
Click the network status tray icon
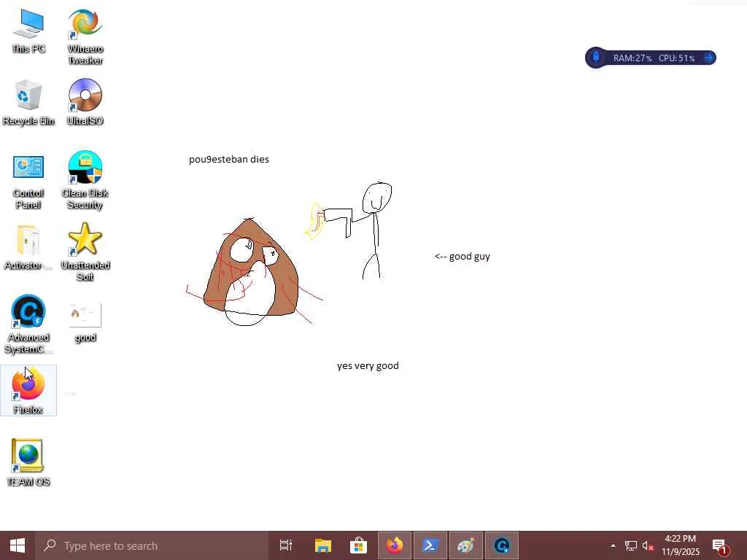[x=631, y=545]
